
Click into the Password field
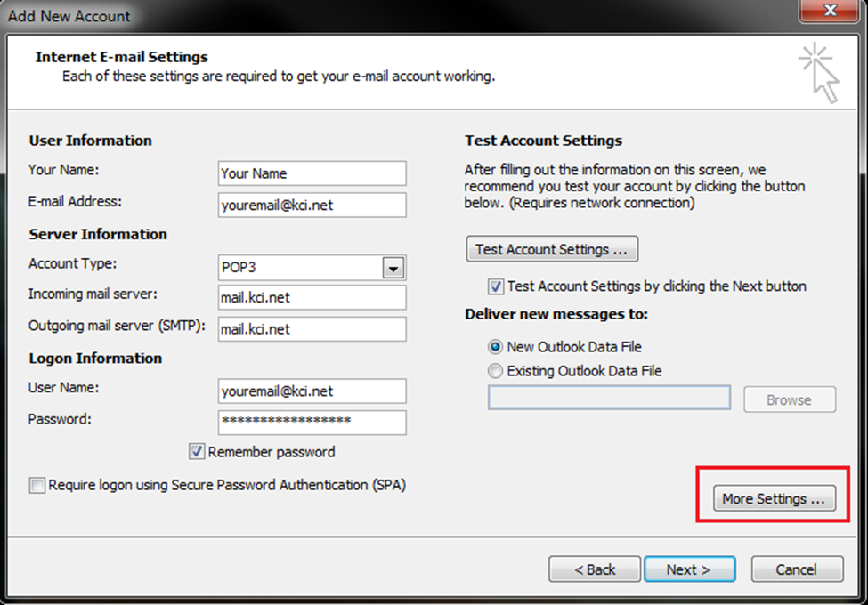coord(312,422)
